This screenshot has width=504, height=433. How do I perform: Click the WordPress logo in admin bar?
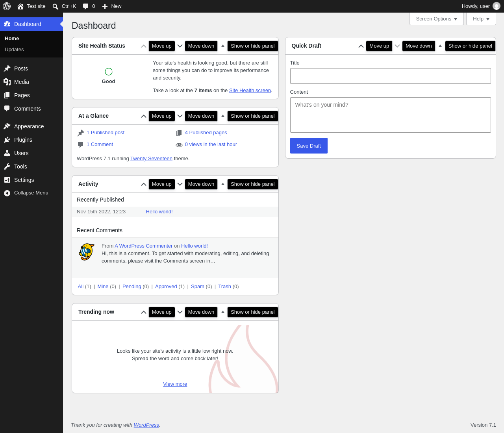7,6
